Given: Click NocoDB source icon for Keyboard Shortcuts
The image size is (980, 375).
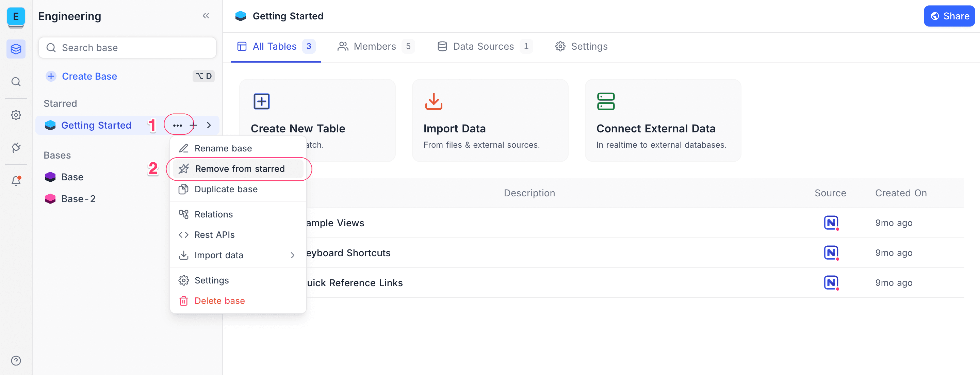Looking at the screenshot, I should pos(831,252).
